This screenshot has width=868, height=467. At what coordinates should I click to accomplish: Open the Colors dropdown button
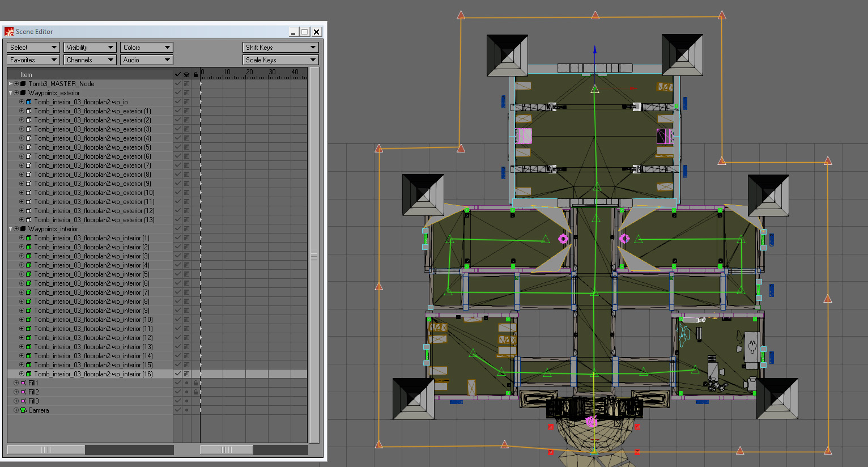(146, 48)
